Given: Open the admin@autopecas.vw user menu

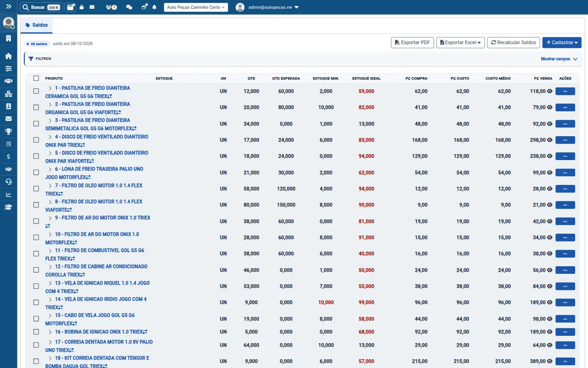Looking at the screenshot, I should 267,7.
